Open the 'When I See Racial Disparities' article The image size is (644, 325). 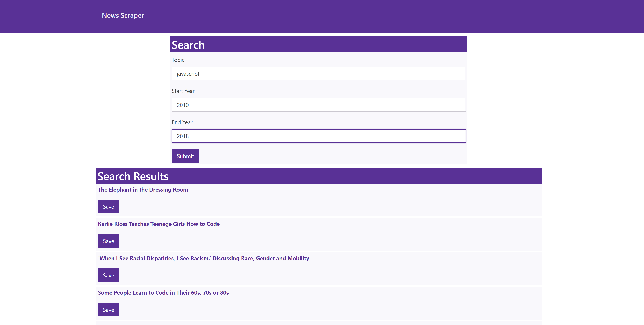203,258
